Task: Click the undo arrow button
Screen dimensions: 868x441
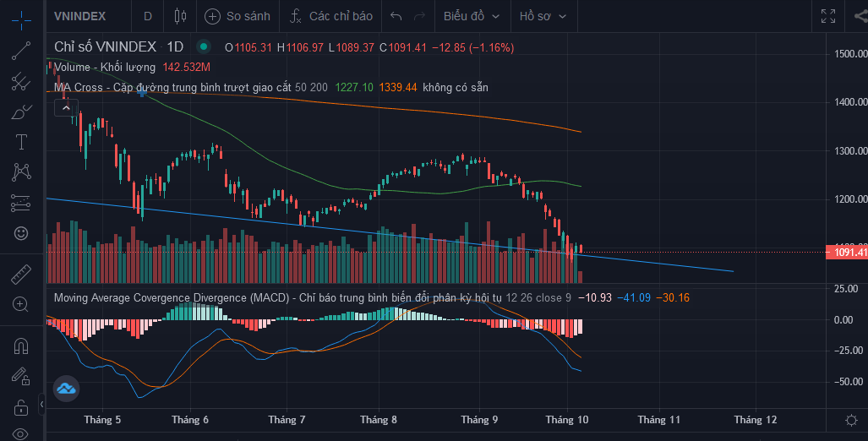Action: tap(396, 16)
